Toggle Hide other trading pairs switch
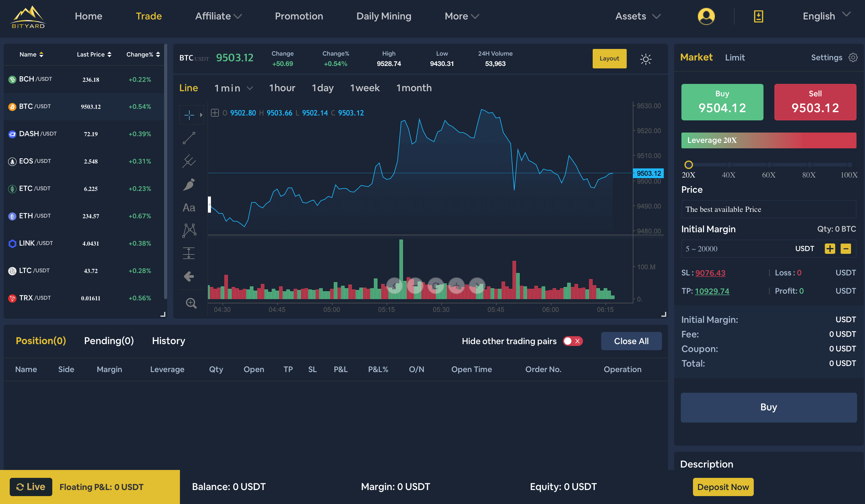The image size is (865, 504). pyautogui.click(x=573, y=341)
